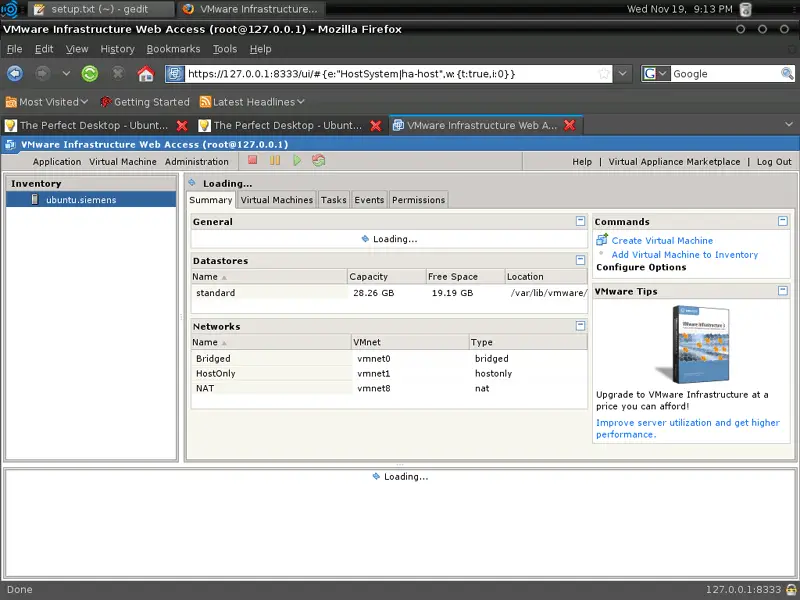Image resolution: width=800 pixels, height=600 pixels.
Task: Click the Firefox forward arrow button
Action: coord(42,73)
